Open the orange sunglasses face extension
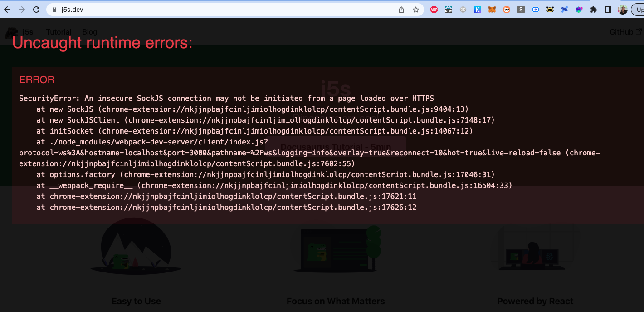 (507, 10)
